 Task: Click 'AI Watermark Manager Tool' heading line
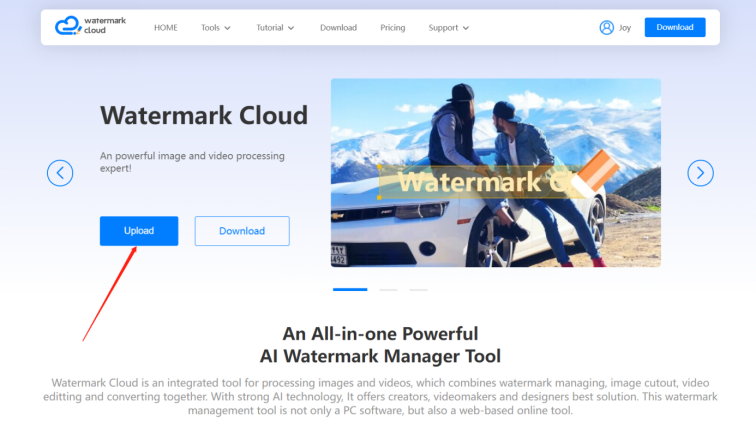click(x=380, y=356)
